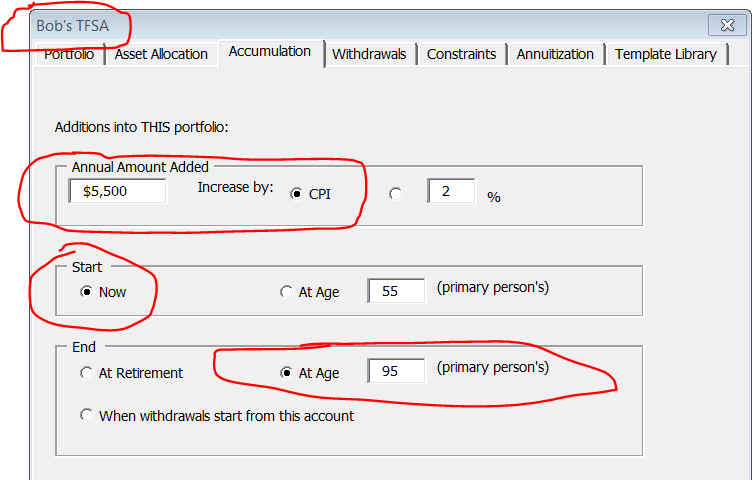Switch to the Annuitization tab

pos(555,54)
